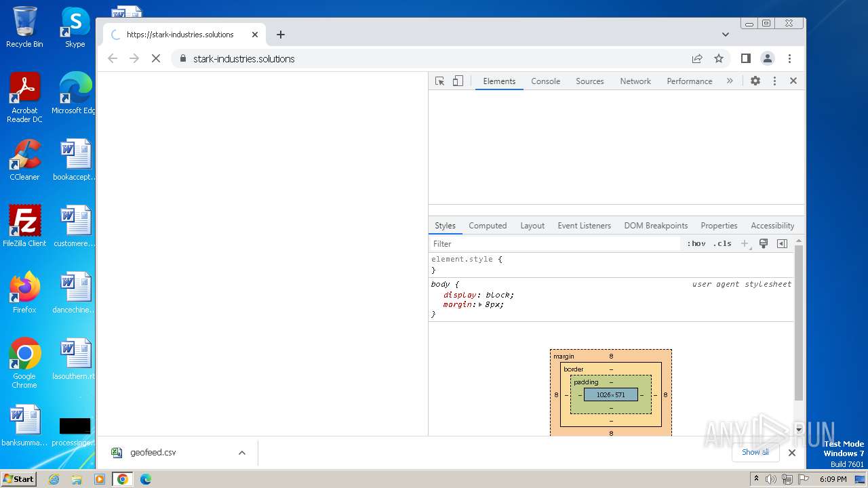Viewport: 868px width, 488px height.
Task: Switch to the Elements tab
Action: coord(499,81)
